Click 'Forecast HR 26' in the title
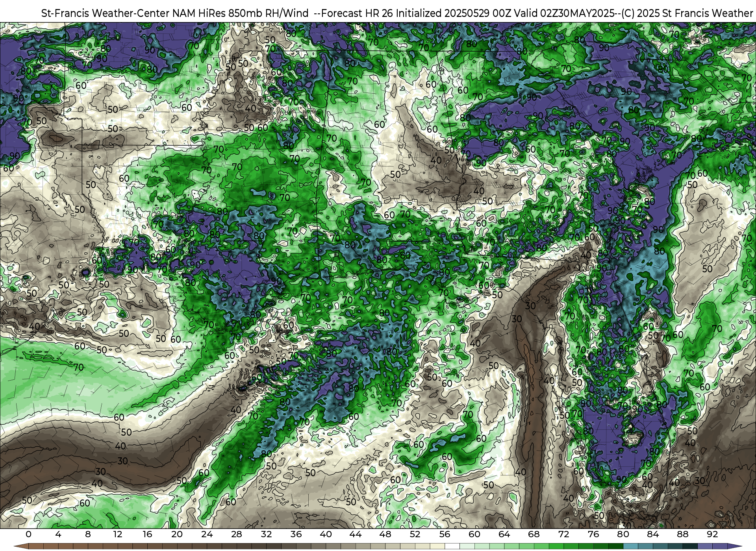Image resolution: width=756 pixels, height=551 pixels. coord(357,13)
